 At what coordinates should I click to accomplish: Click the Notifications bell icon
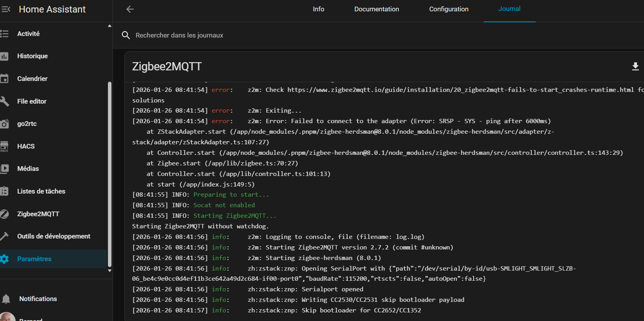point(6,299)
